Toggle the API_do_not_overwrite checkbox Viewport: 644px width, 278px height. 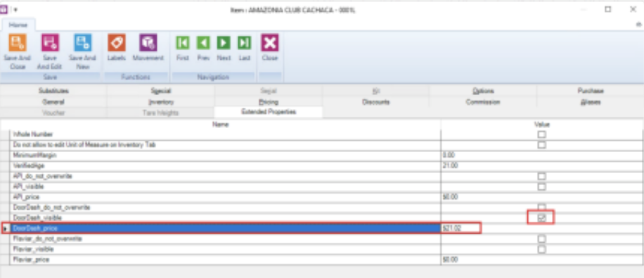[x=542, y=176]
